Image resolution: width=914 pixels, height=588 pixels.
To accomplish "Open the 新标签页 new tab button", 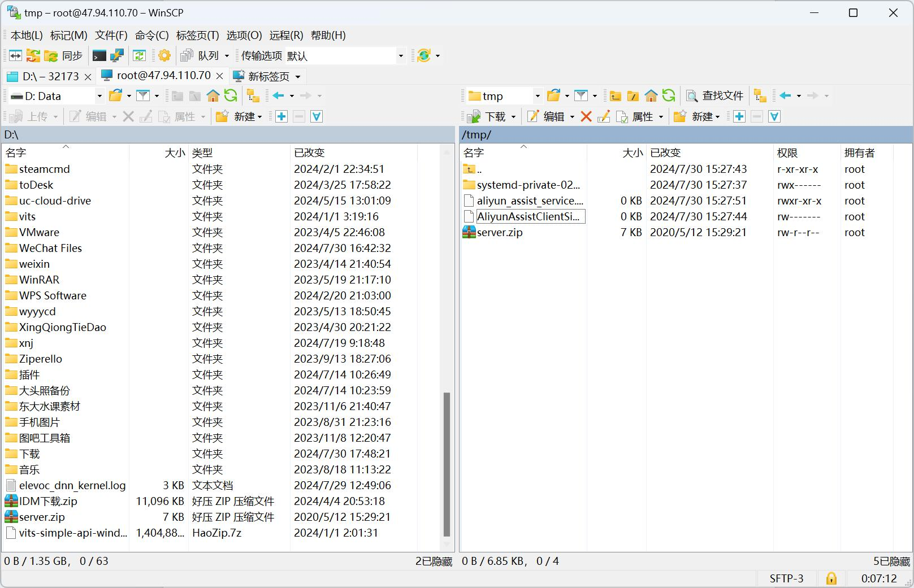I will (x=262, y=76).
